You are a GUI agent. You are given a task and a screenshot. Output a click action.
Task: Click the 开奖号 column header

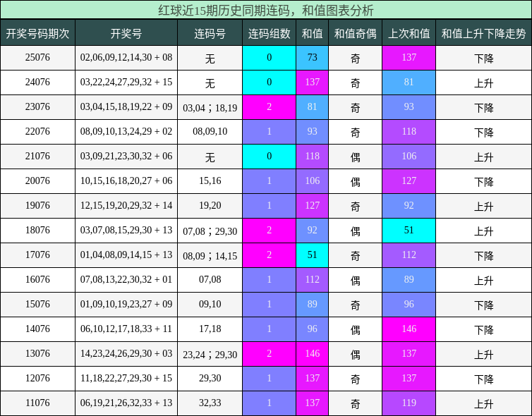pyautogui.click(x=126, y=33)
